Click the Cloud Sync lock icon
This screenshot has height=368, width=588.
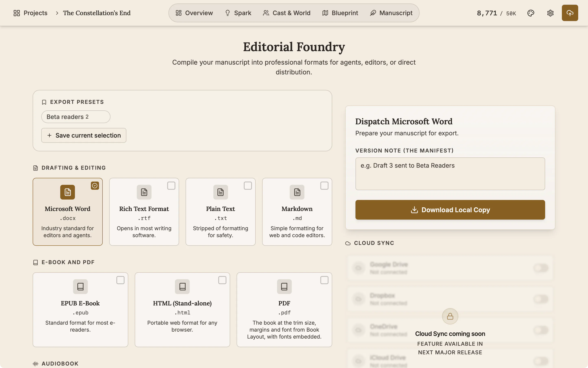point(450,316)
